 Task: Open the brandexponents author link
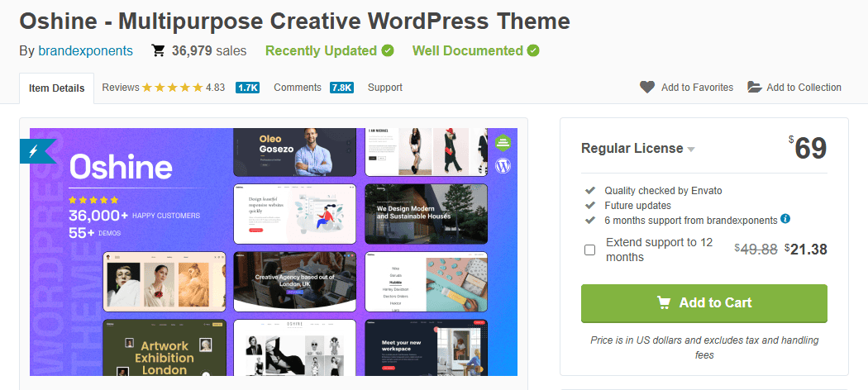coord(85,51)
